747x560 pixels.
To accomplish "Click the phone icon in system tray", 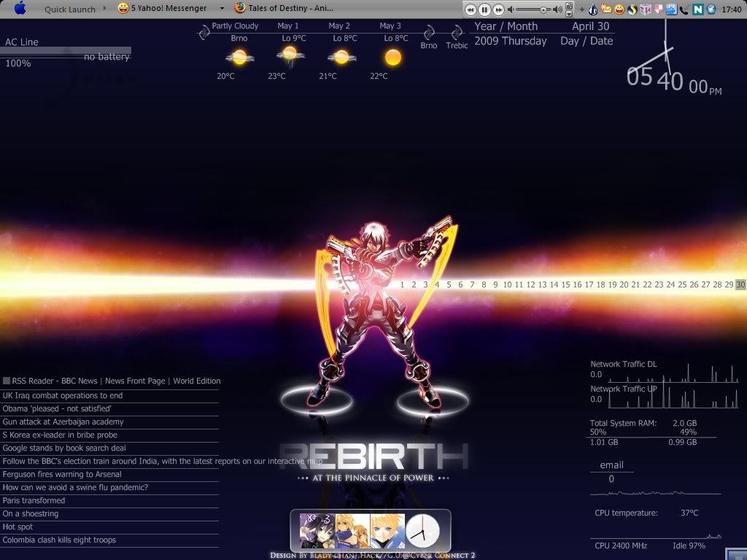I will point(684,9).
